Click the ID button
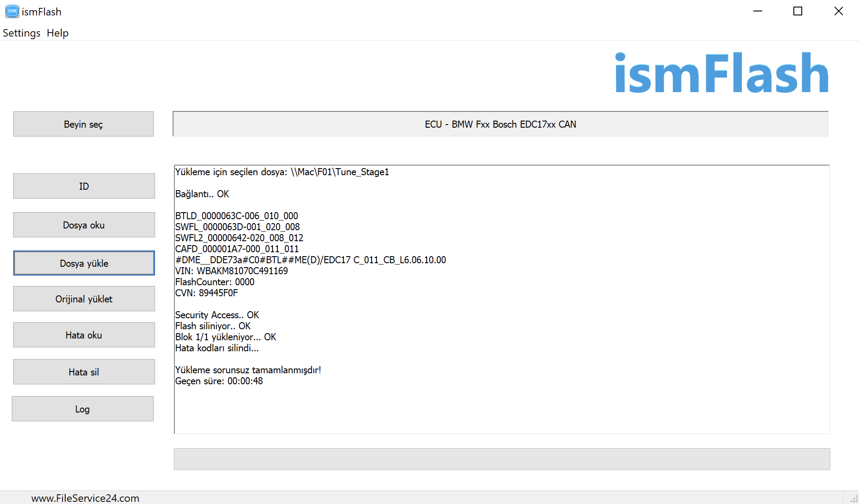 tap(84, 186)
